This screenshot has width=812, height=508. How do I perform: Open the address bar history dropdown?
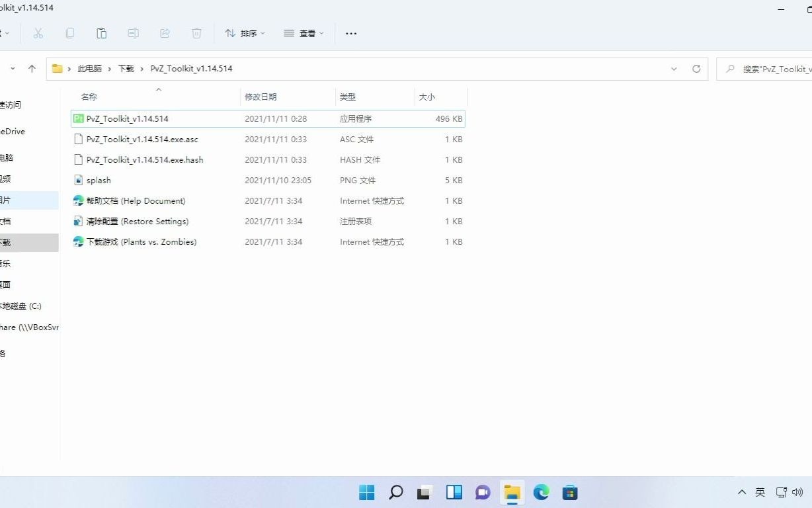click(x=674, y=68)
